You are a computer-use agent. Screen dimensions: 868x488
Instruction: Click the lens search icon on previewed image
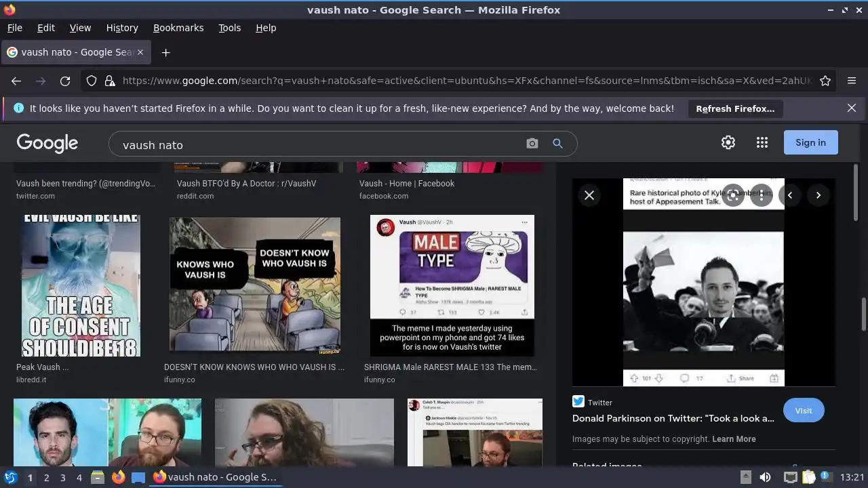pyautogui.click(x=733, y=195)
